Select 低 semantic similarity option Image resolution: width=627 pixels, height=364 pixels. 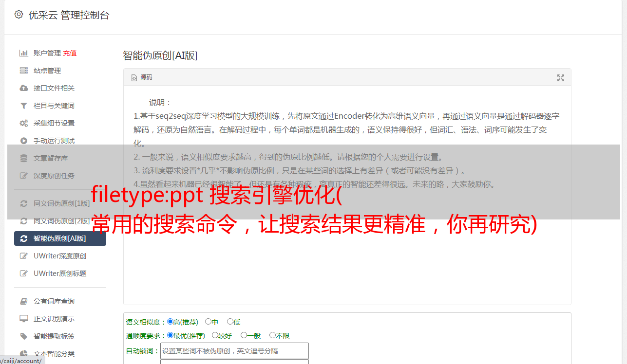[x=230, y=322]
